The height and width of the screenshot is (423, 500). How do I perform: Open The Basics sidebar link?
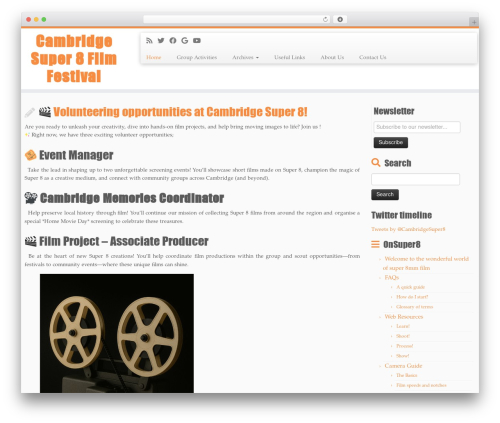(407, 375)
